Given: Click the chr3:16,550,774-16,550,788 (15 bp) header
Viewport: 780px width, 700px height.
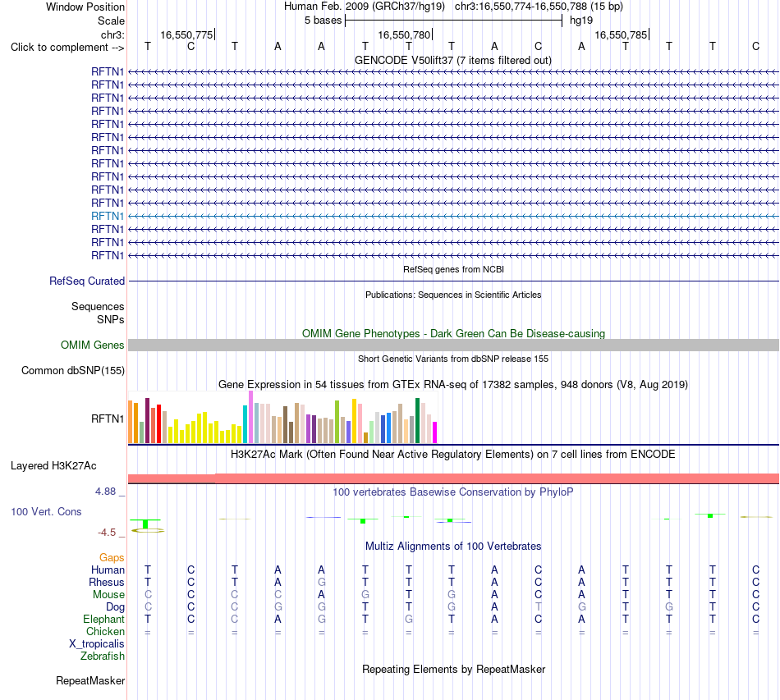Looking at the screenshot, I should [x=539, y=7].
